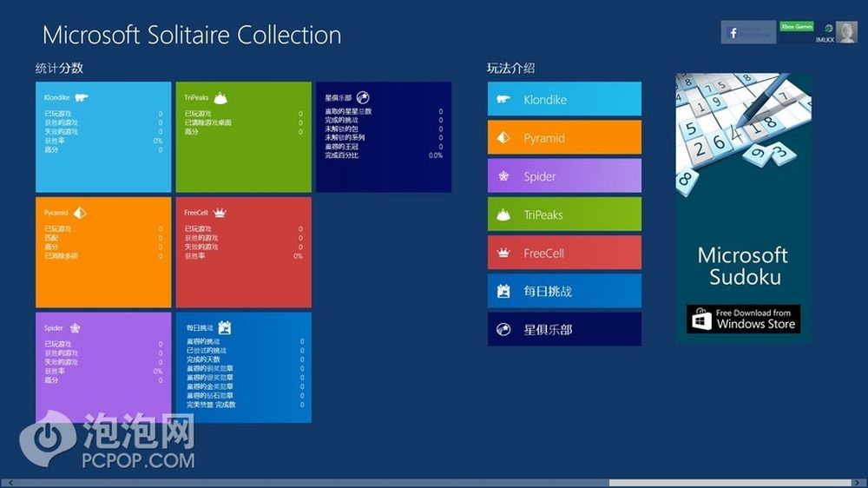The width and height of the screenshot is (868, 488).
Task: Click the Windows Store bag icon in ad
Action: (x=701, y=319)
